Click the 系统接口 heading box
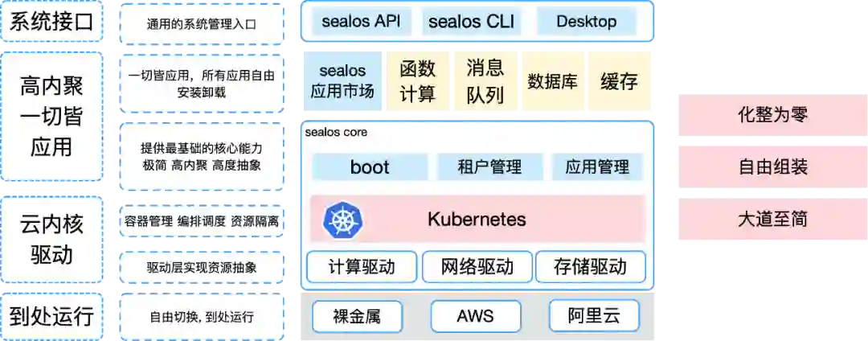This screenshot has height=341, width=868. (51, 22)
